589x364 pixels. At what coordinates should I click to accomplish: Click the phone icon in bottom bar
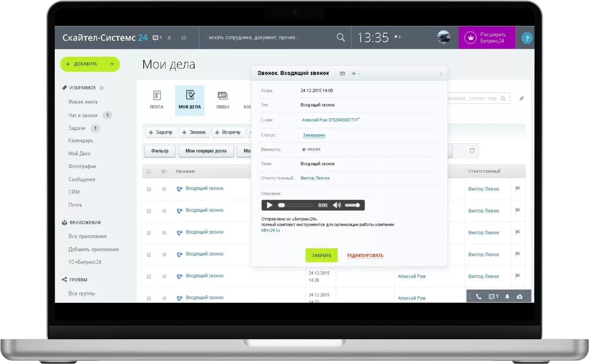tap(478, 297)
